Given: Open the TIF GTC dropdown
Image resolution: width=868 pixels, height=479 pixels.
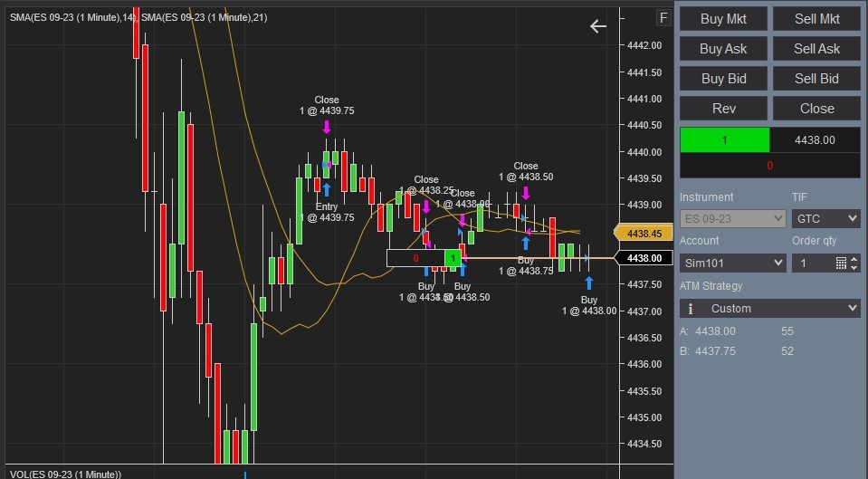Looking at the screenshot, I should tap(826, 219).
